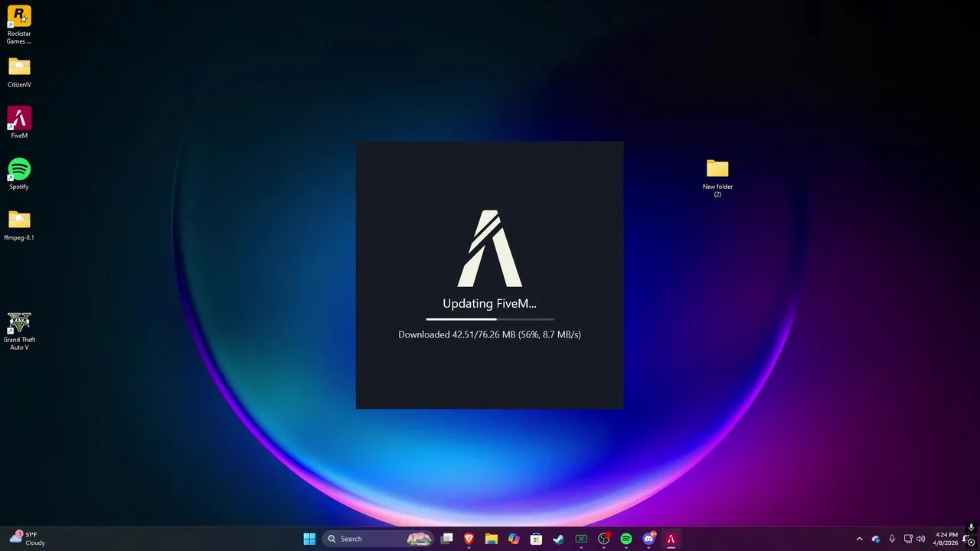Open the weather widget showing 51°F Cloudy
This screenshot has width=980, height=551.
click(x=28, y=539)
